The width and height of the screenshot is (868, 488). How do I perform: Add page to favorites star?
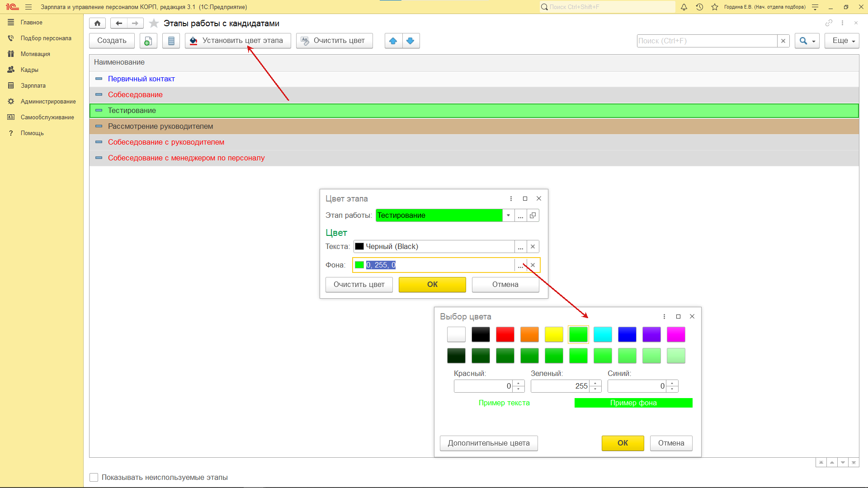click(154, 23)
